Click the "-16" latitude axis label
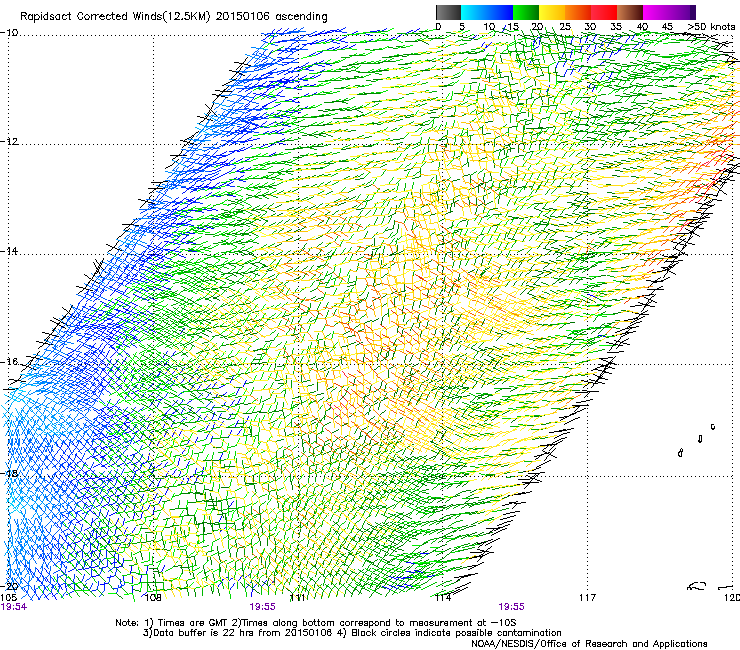 (x=9, y=362)
